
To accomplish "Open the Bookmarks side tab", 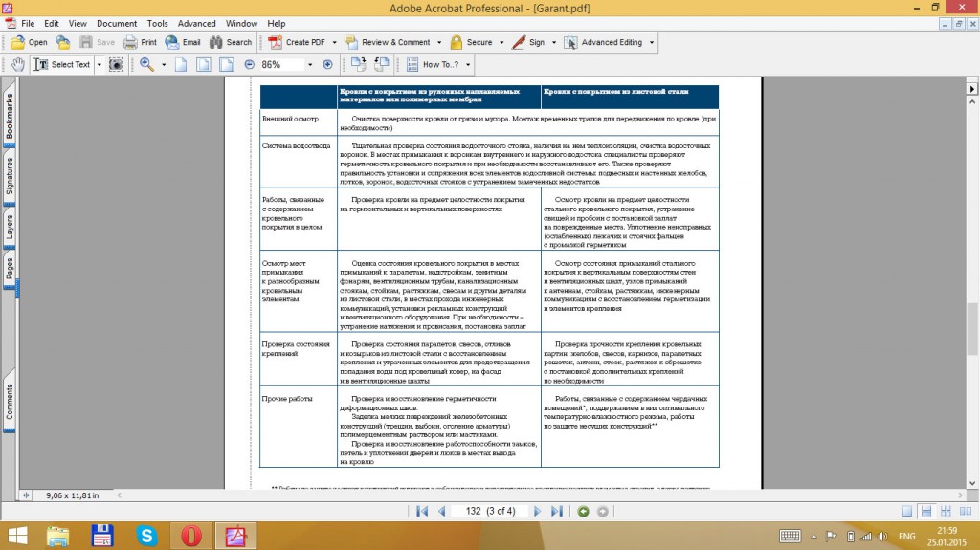I will click(10, 117).
